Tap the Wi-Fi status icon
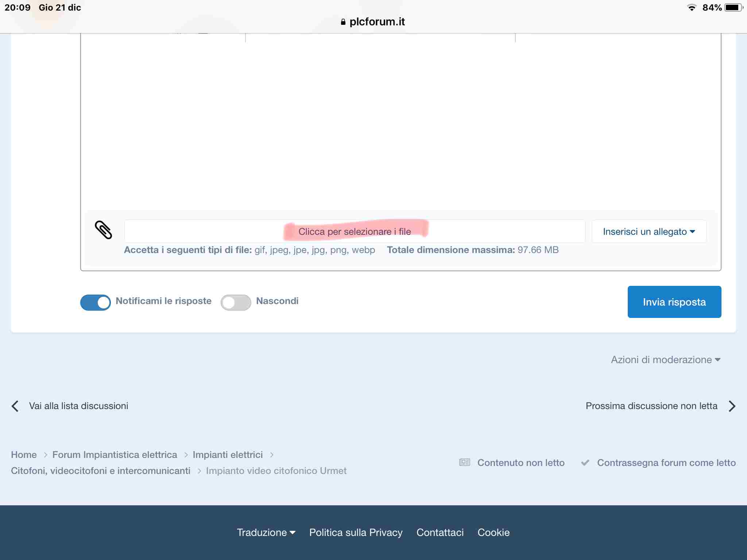 pos(691,8)
